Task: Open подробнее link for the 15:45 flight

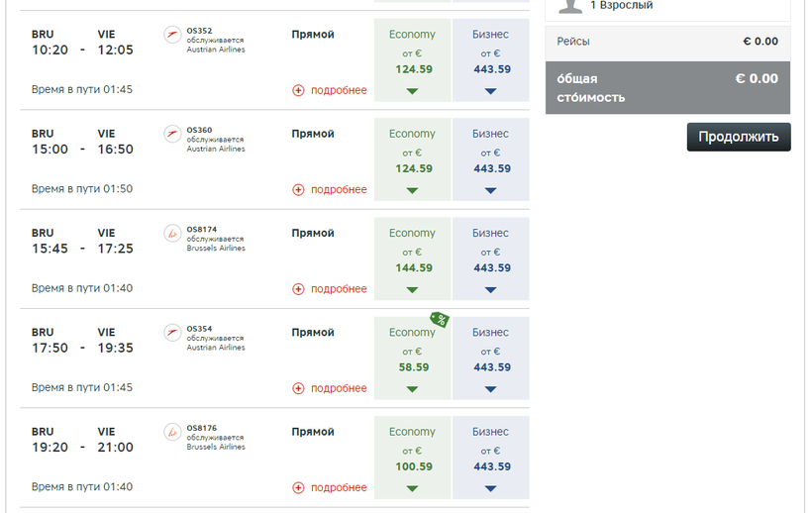Action: [x=339, y=289]
